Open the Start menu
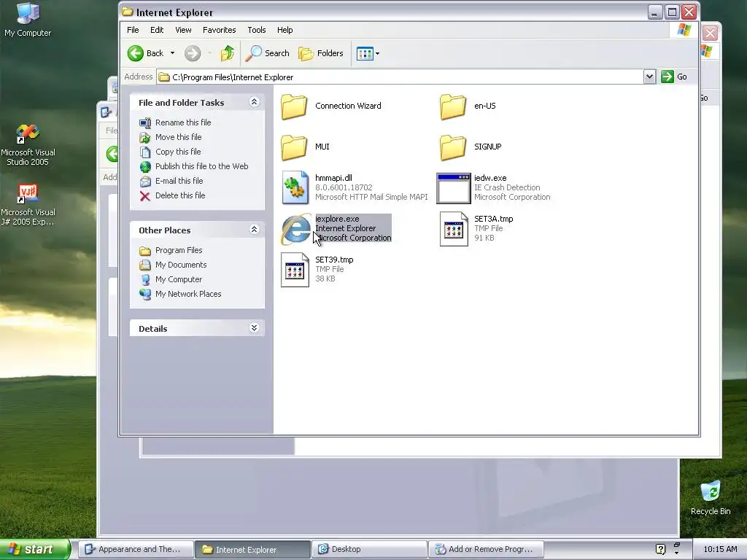 coord(35,549)
